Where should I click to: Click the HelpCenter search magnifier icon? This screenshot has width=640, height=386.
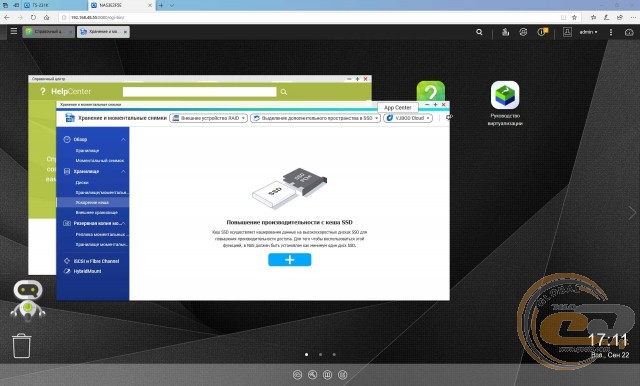click(284, 92)
